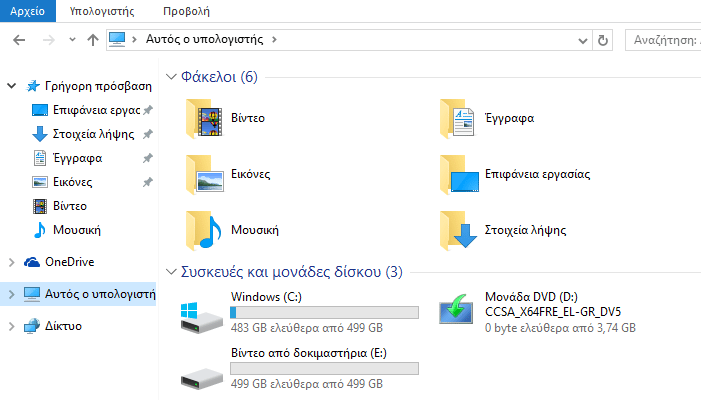This screenshot has width=701, height=400.
Task: Go up one level with up arrow
Action: tap(93, 40)
